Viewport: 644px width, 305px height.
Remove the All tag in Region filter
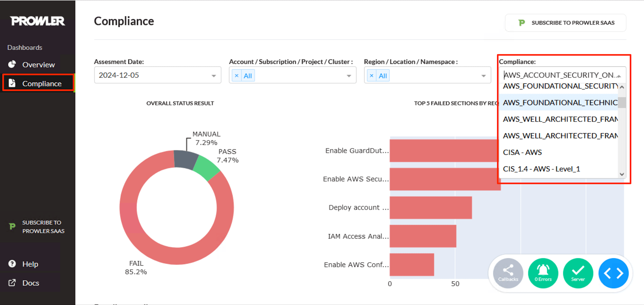(372, 75)
